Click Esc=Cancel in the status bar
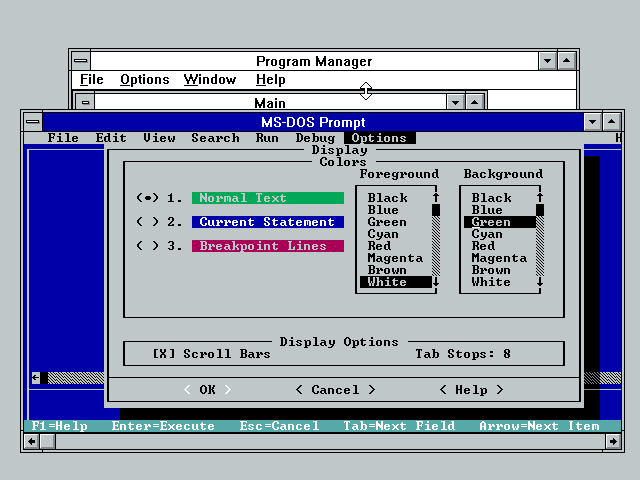The image size is (640, 480). click(x=280, y=426)
